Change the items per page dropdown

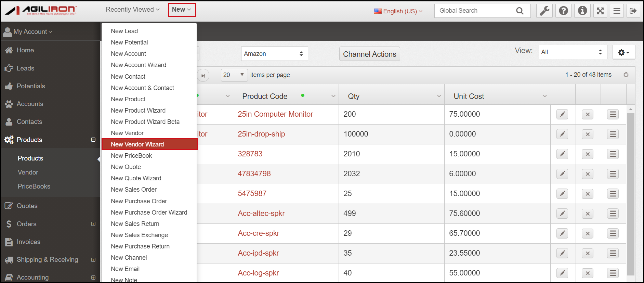[234, 75]
